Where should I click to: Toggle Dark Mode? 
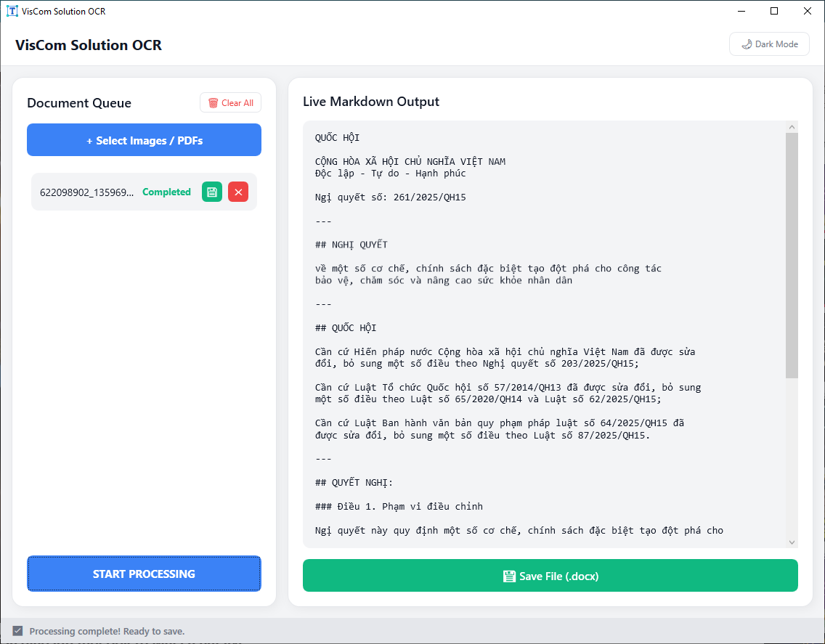point(769,44)
